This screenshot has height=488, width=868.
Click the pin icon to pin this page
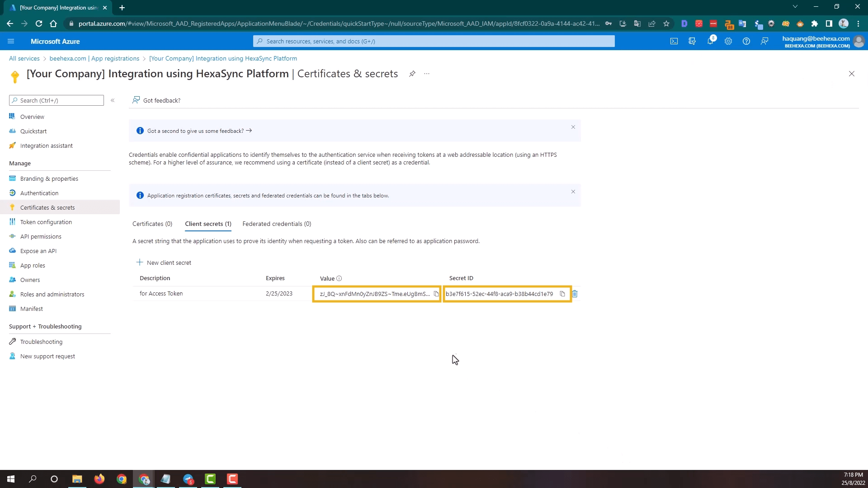(412, 73)
